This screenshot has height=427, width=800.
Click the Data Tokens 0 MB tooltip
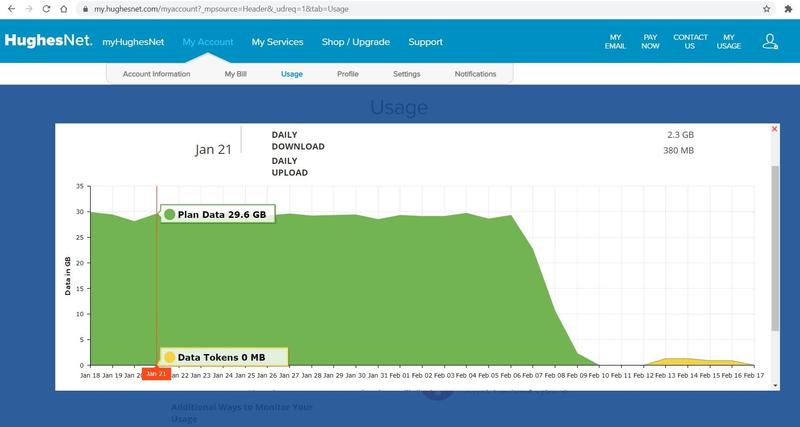coord(224,357)
